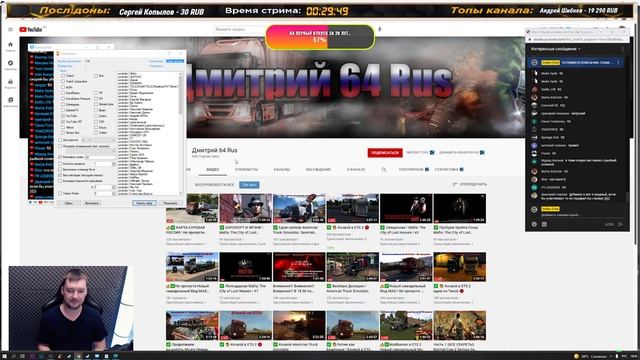Click the Воспроизвести все button

(214, 185)
